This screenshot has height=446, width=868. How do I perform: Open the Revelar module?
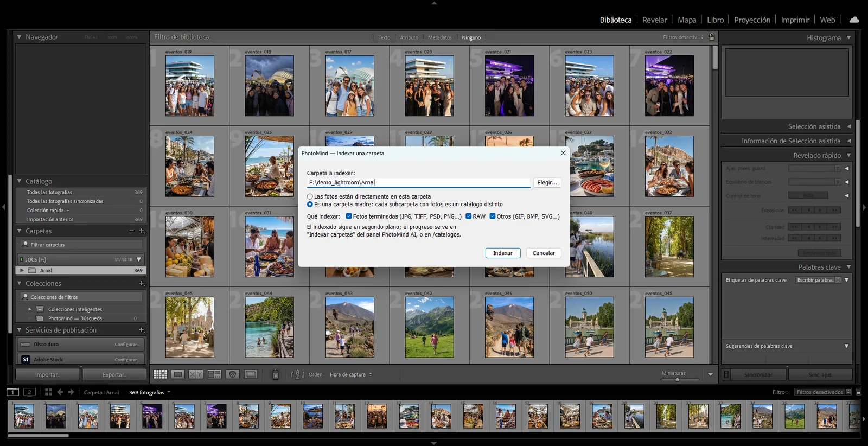click(x=654, y=20)
